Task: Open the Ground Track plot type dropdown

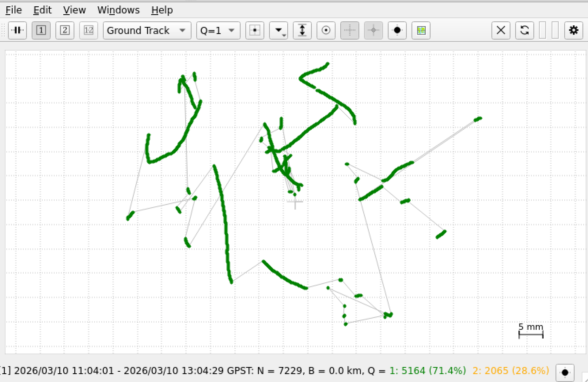Action: coord(147,30)
